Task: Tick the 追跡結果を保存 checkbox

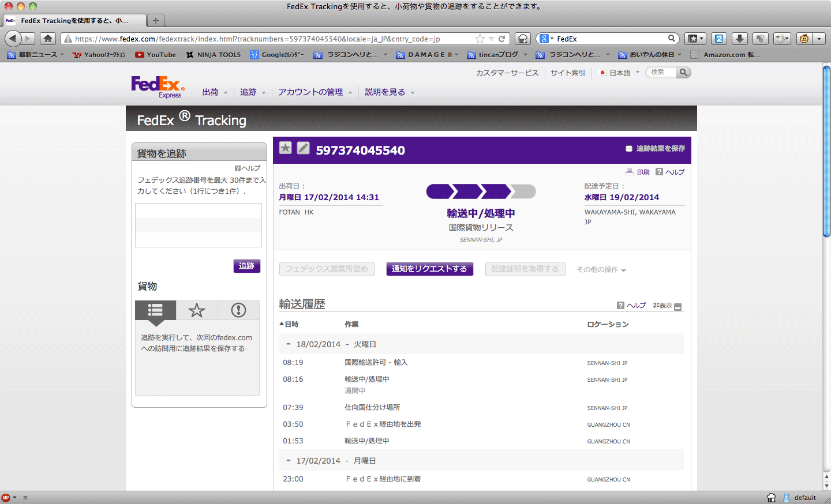Action: pyautogui.click(x=629, y=149)
